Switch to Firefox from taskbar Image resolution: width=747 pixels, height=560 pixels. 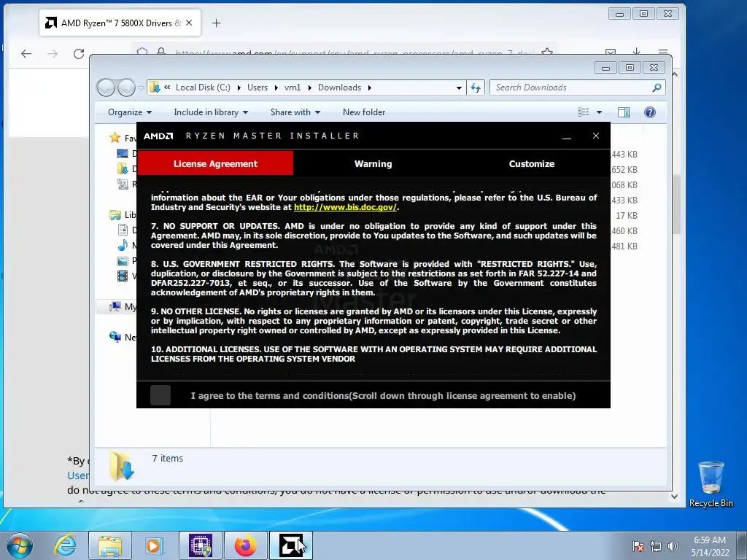click(x=245, y=545)
